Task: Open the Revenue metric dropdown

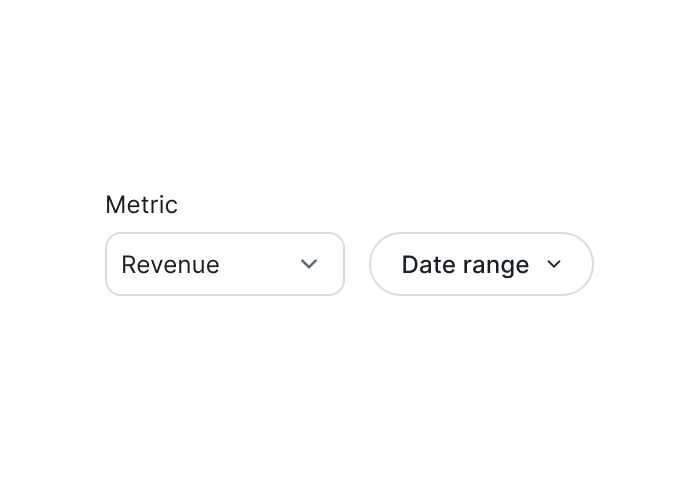Action: pos(225,264)
